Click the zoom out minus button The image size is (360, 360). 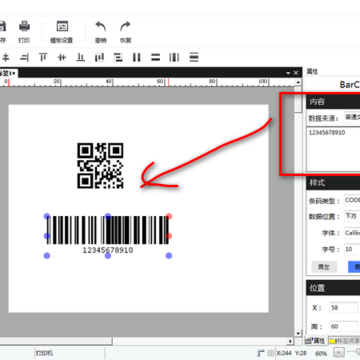click(339, 352)
